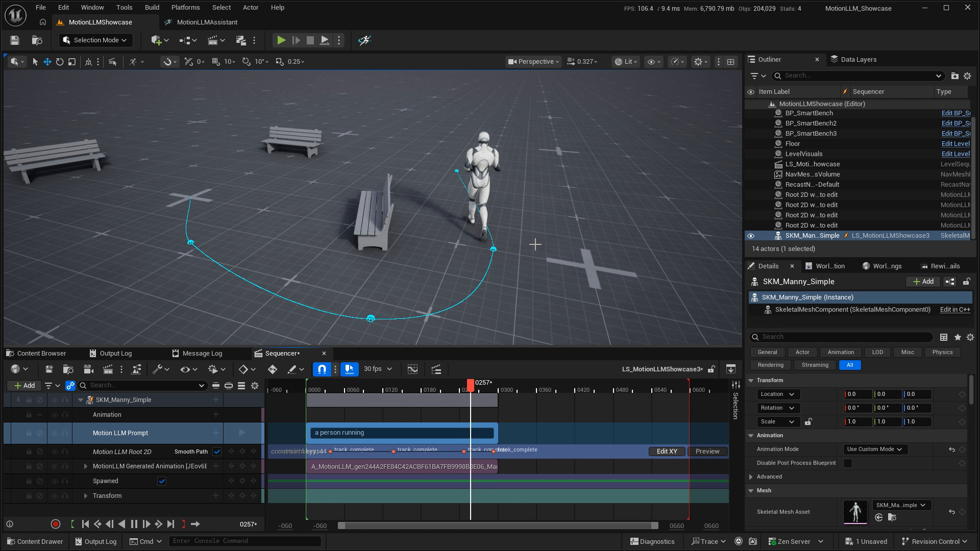Image resolution: width=980 pixels, height=551 pixels.
Task: Play the level with green Play button
Action: point(281,40)
